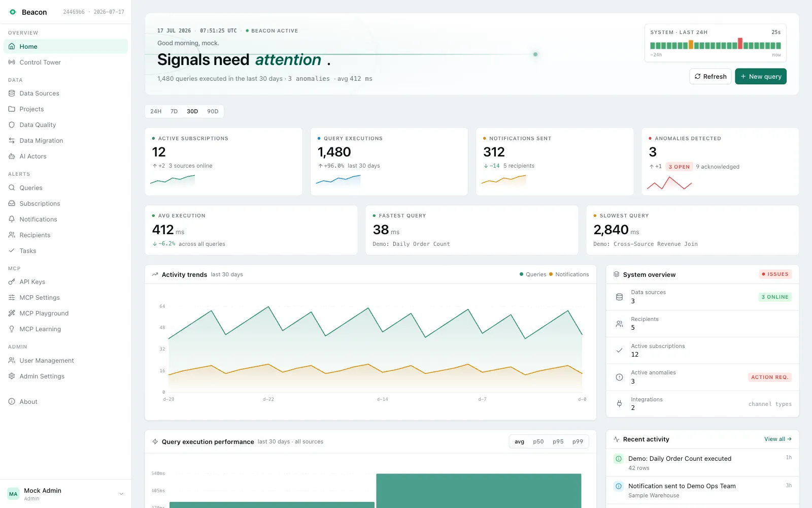812x508 pixels.
Task: Click the 3 ONLINE data sources badge
Action: (x=775, y=297)
